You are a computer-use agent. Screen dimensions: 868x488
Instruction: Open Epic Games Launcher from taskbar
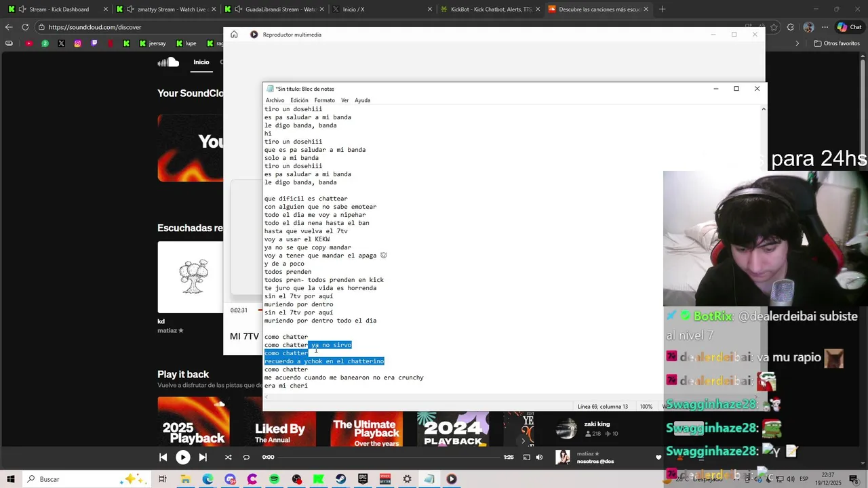coord(363,479)
